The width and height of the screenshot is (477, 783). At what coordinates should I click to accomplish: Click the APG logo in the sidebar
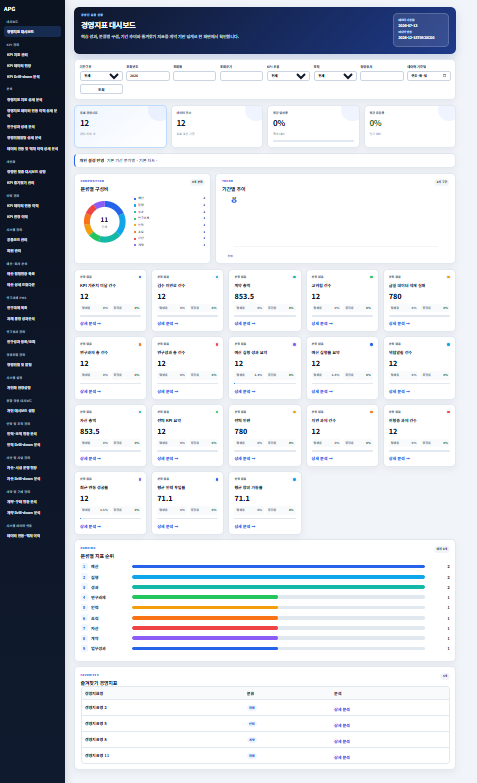coord(9,8)
